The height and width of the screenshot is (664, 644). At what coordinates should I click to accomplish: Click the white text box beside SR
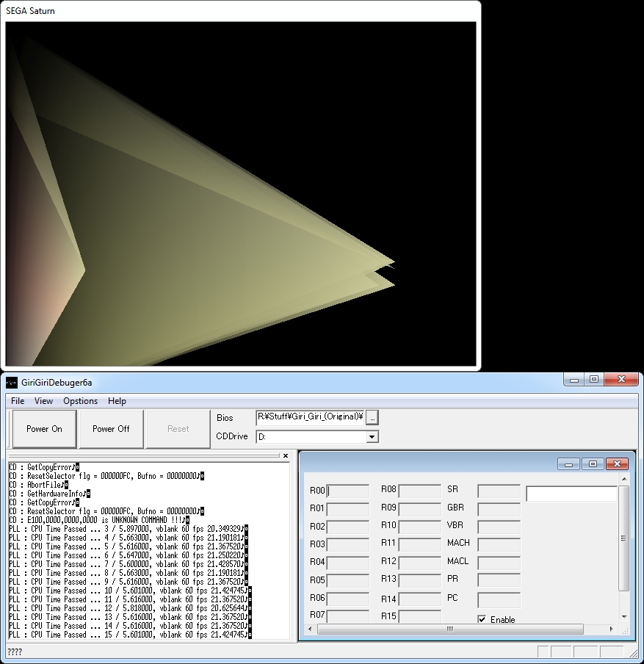[x=571, y=494]
